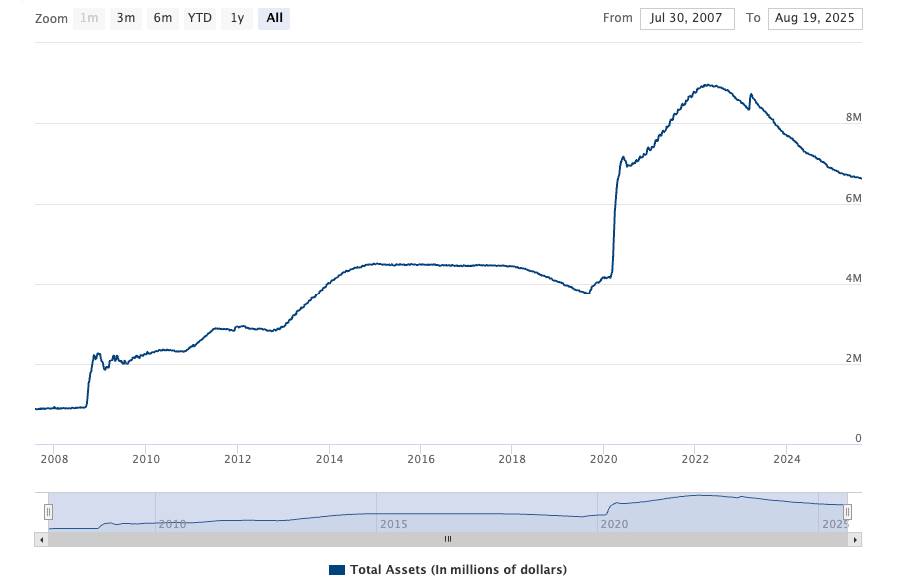Click the 2018 x-axis label
This screenshot has width=898, height=588.
[x=512, y=459]
